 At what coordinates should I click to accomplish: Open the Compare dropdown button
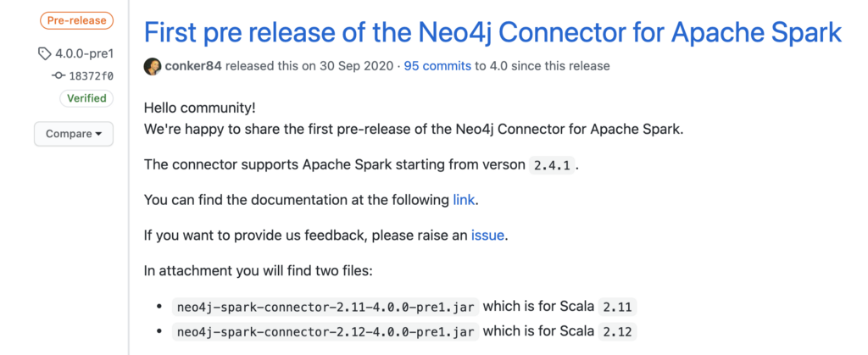coord(74,134)
